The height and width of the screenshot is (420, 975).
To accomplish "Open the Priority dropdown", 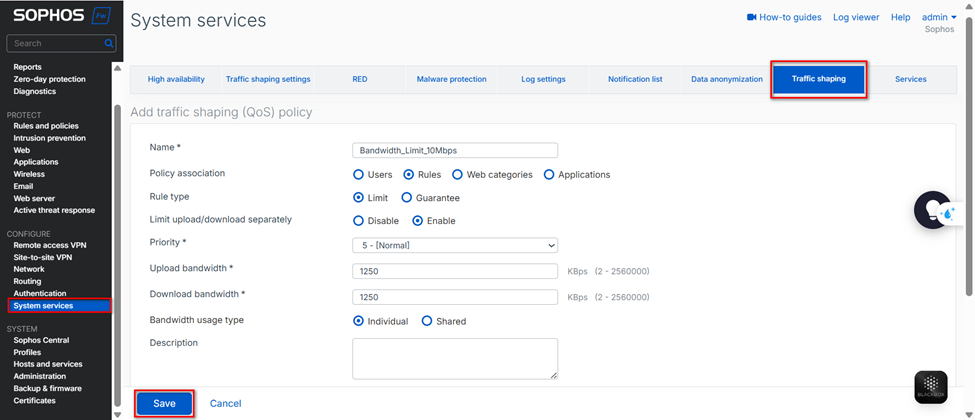I will 455,245.
